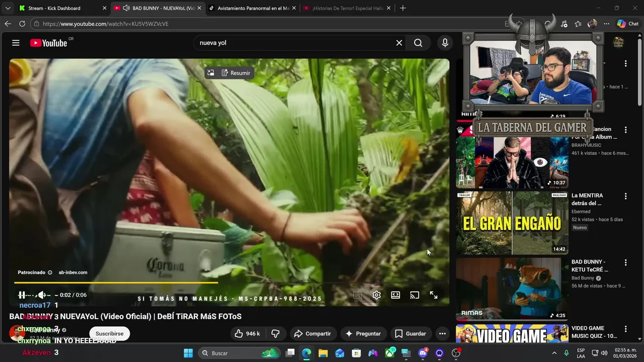644x362 pixels.
Task: Open the Xbox app on the taskbar
Action: (x=389, y=353)
